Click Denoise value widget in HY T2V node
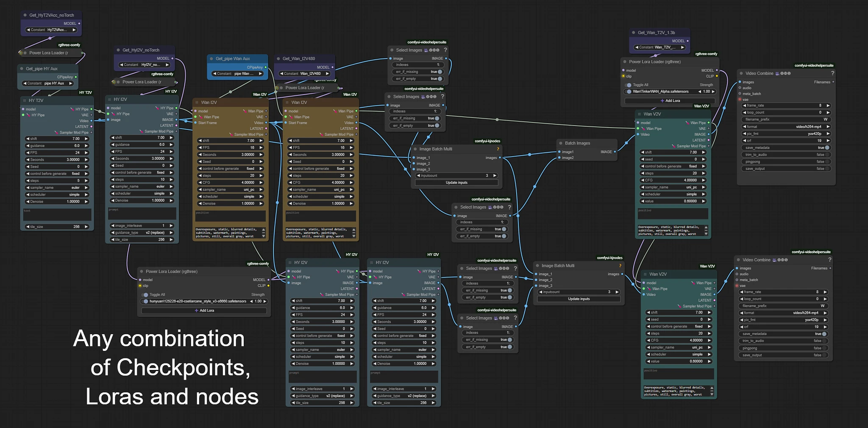 pyautogui.click(x=57, y=202)
